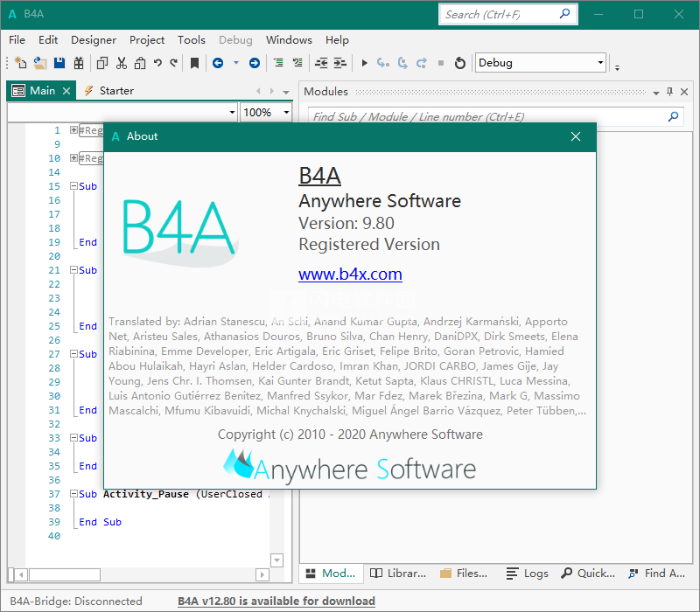Viewport: 700px width, 612px height.
Task: Collapse the Sub at line 33
Action: click(x=73, y=438)
